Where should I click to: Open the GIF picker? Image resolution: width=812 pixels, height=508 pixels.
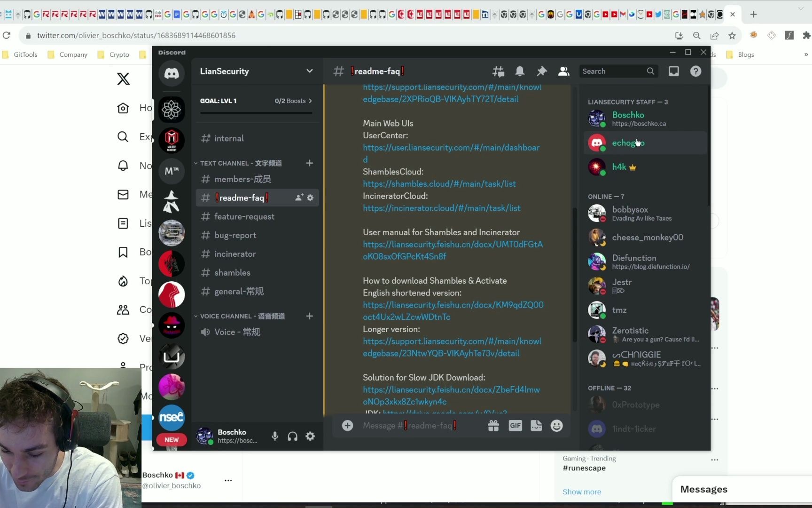515,426
